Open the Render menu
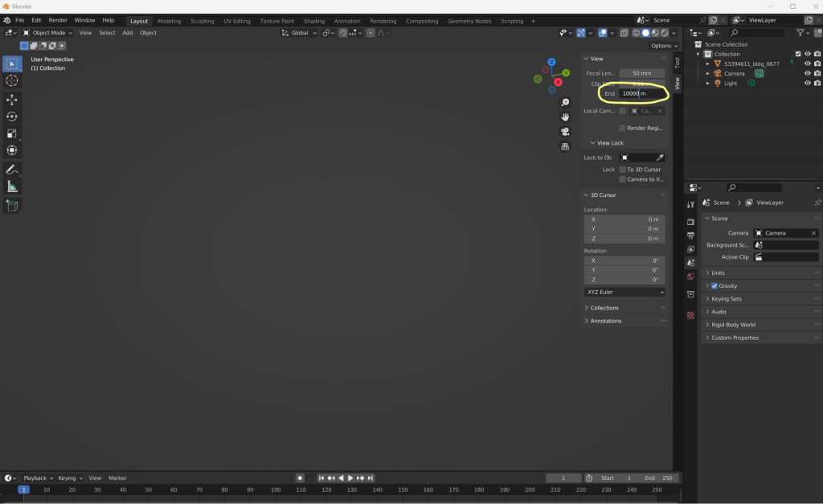 coord(58,20)
